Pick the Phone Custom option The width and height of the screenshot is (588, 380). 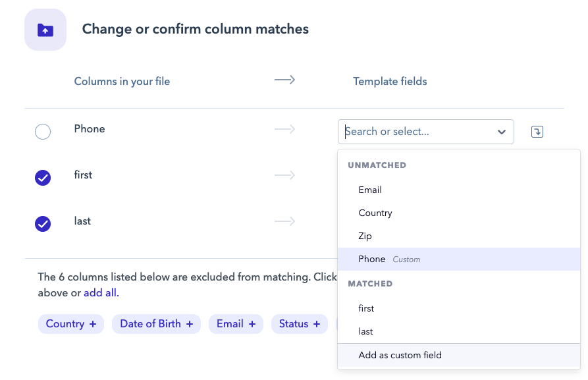point(388,259)
